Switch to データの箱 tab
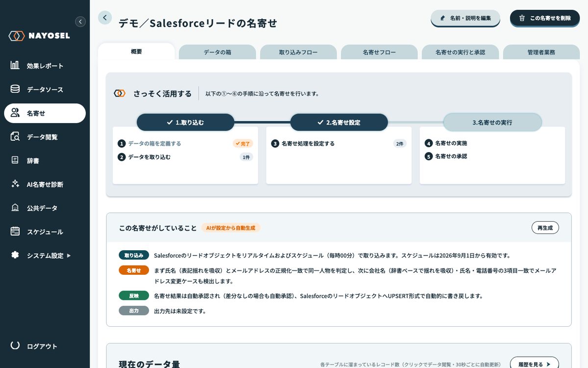 [x=218, y=52]
